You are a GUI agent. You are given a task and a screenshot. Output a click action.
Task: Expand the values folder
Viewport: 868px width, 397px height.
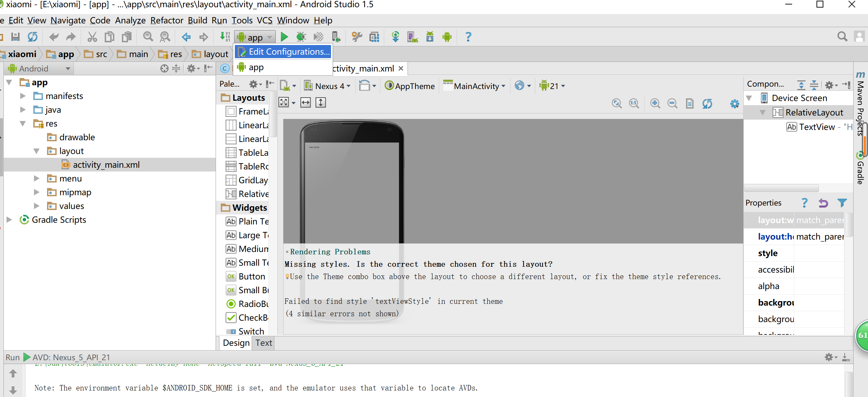(37, 206)
